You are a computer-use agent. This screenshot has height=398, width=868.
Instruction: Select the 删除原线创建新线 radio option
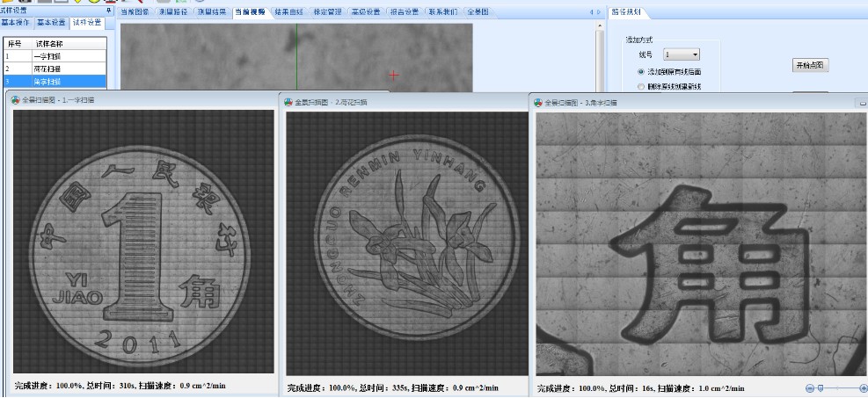641,87
